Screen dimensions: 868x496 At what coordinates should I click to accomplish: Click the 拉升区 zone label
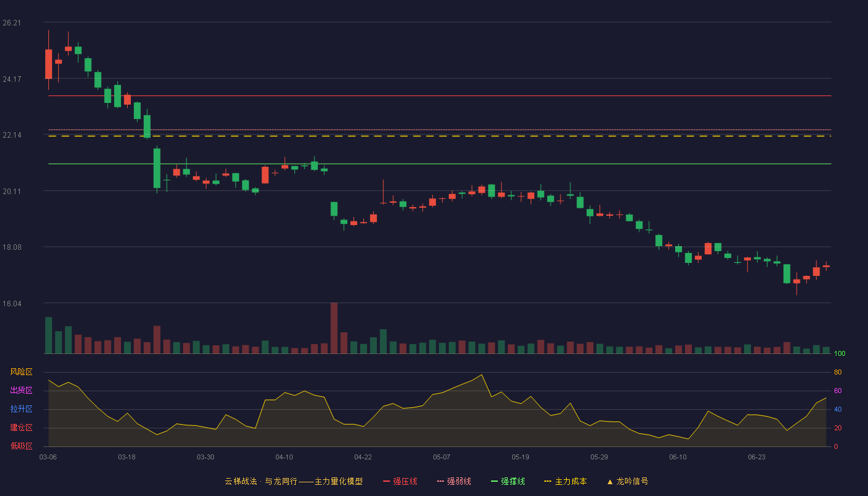point(21,409)
